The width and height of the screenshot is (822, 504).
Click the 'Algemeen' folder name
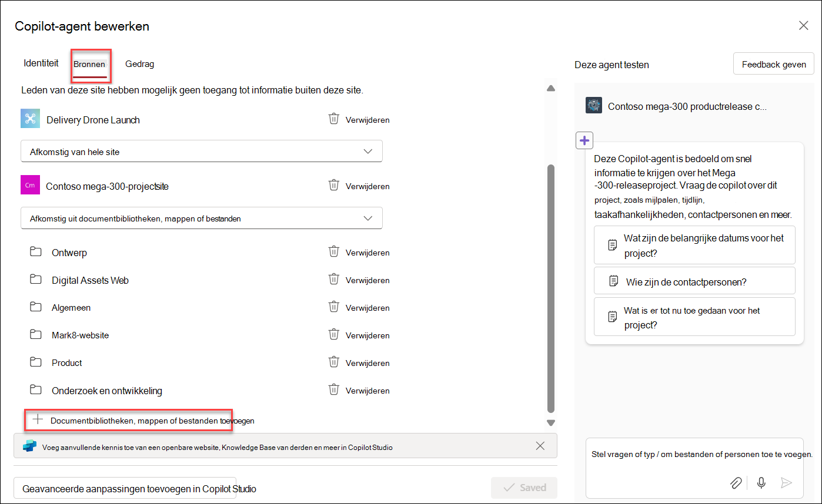tap(71, 307)
